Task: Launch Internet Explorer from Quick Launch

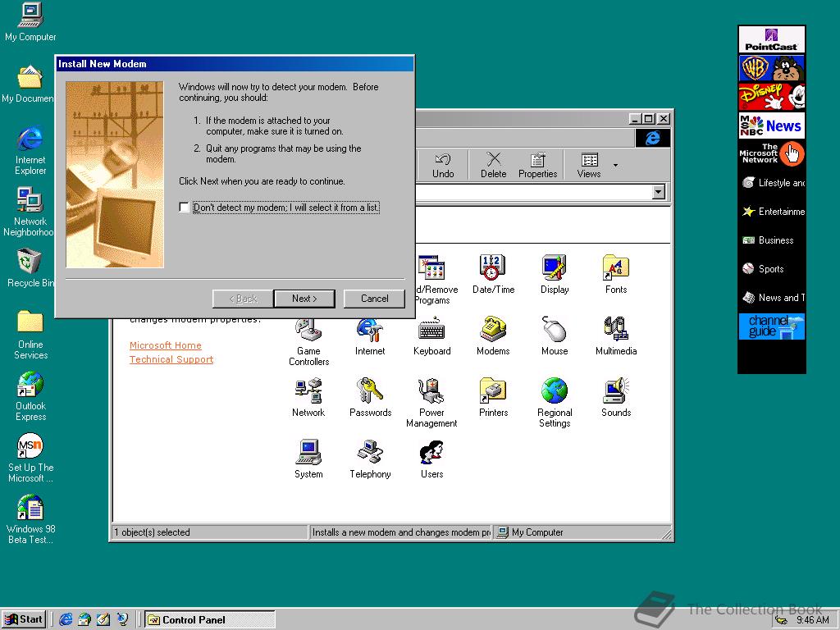Action: (66, 619)
